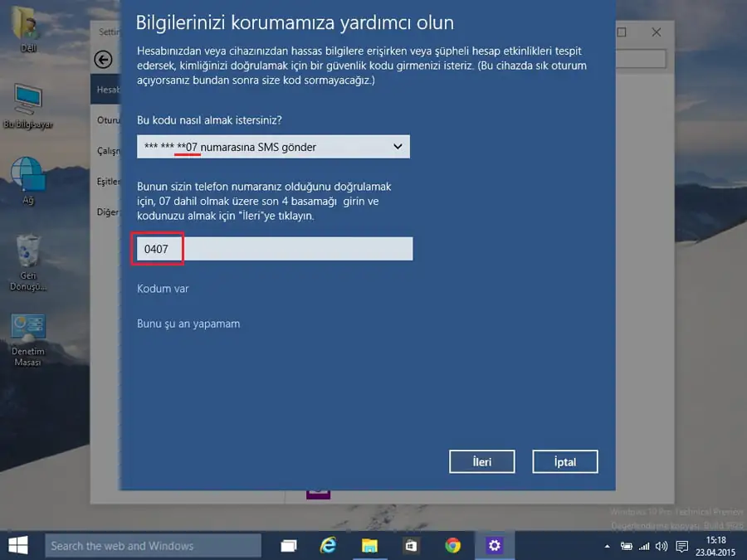747x560 pixels.
Task: Open volume control via the speaker icon
Action: [x=660, y=546]
